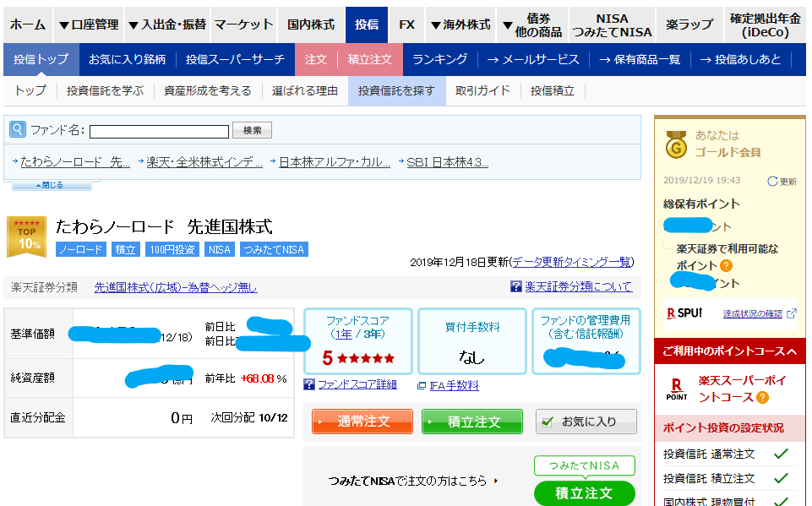Open the external link icon beside 達成状況の確認
The image size is (812, 506).
[x=791, y=313]
